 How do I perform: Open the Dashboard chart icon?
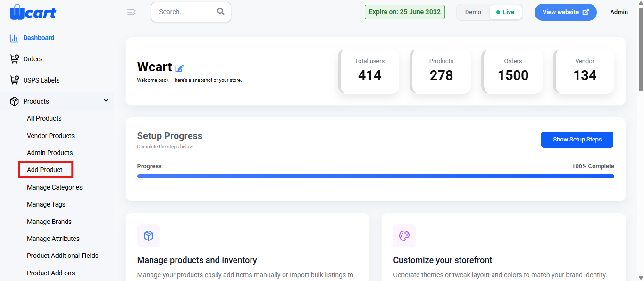pos(14,38)
